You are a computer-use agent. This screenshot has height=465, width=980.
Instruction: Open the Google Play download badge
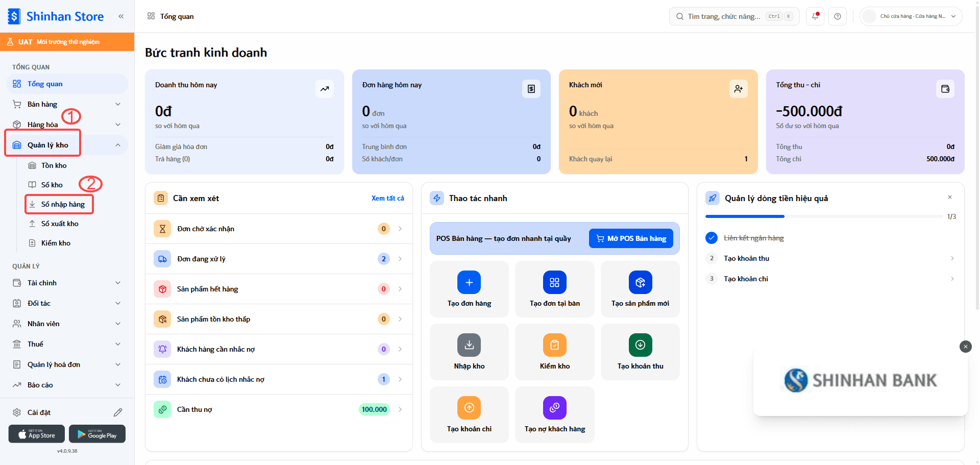click(x=97, y=434)
